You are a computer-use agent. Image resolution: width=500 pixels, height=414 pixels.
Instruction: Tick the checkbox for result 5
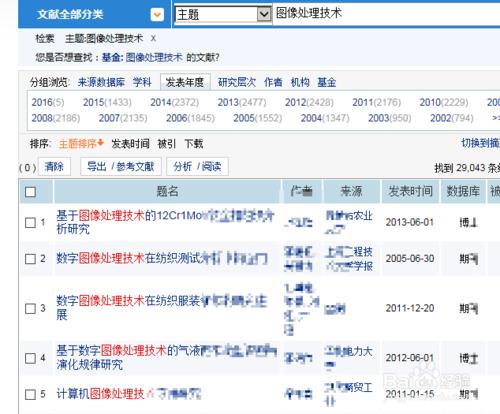(x=30, y=395)
